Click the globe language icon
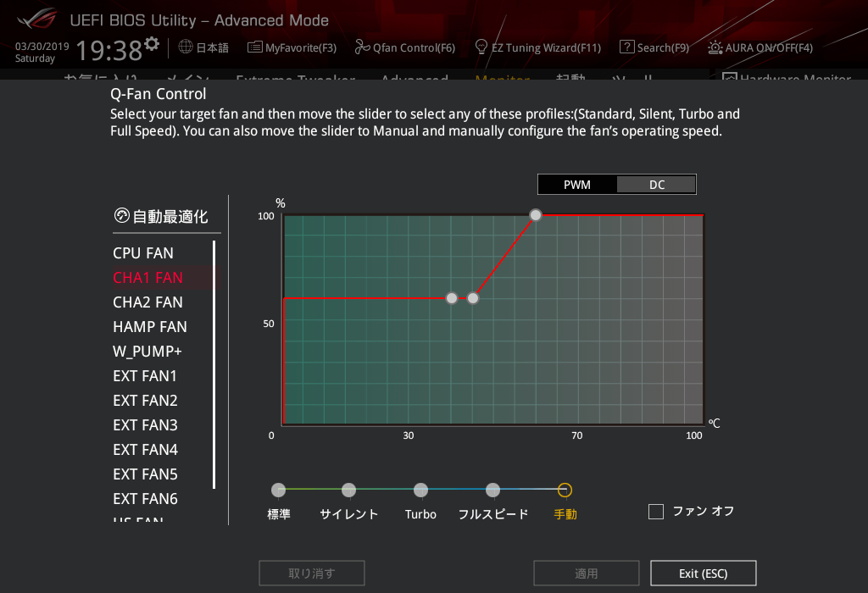This screenshot has height=593, width=868. (x=186, y=47)
